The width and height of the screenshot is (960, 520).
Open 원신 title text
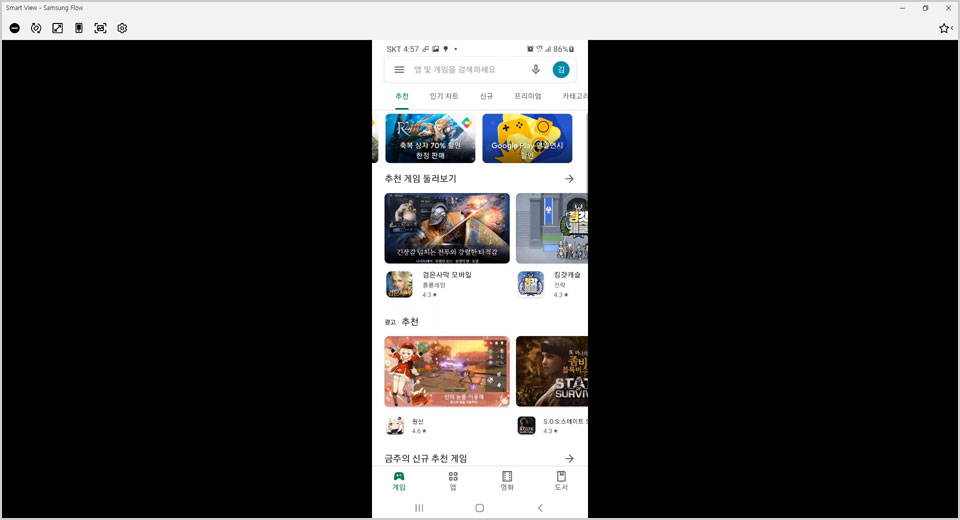418,421
